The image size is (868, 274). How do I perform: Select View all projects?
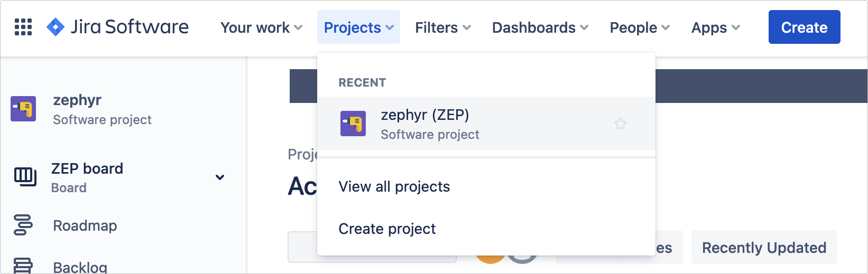pyautogui.click(x=394, y=187)
